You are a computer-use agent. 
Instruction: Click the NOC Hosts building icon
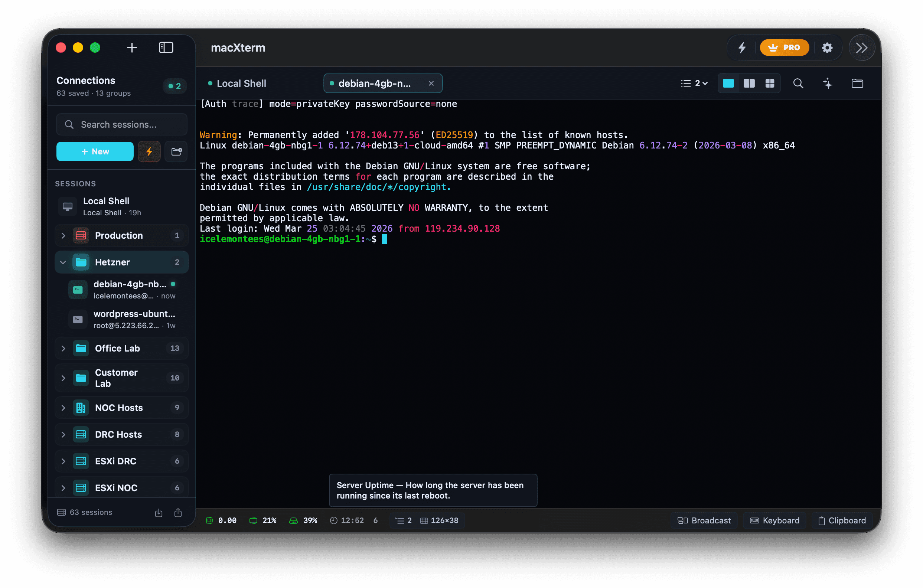coord(81,408)
